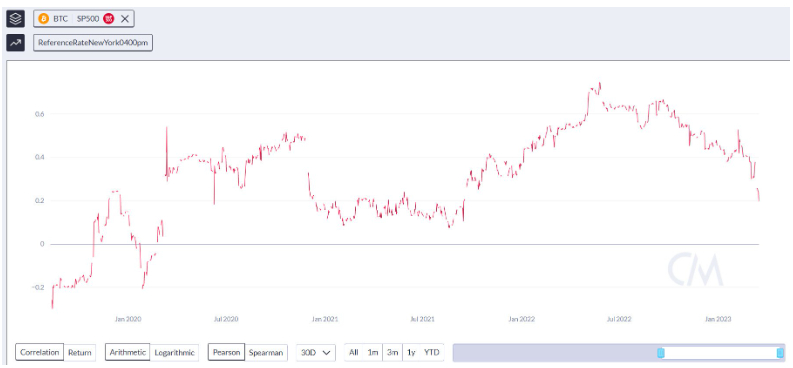Set time range to 1m
Image resolution: width=793 pixels, height=368 pixels.
click(373, 352)
